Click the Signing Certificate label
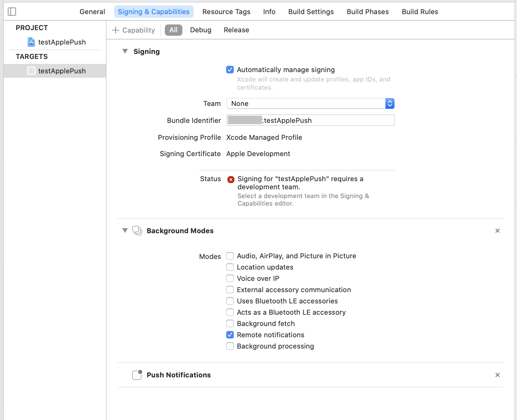The height and width of the screenshot is (420, 517). pos(190,154)
